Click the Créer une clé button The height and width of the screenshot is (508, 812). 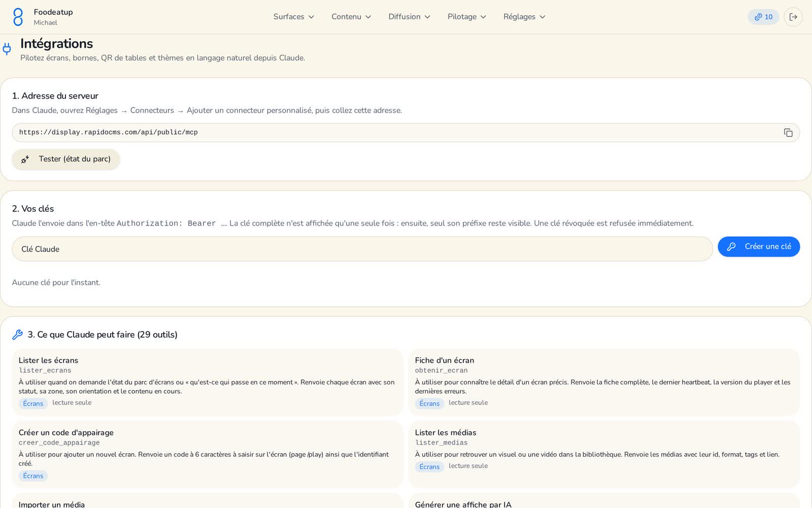click(x=759, y=246)
